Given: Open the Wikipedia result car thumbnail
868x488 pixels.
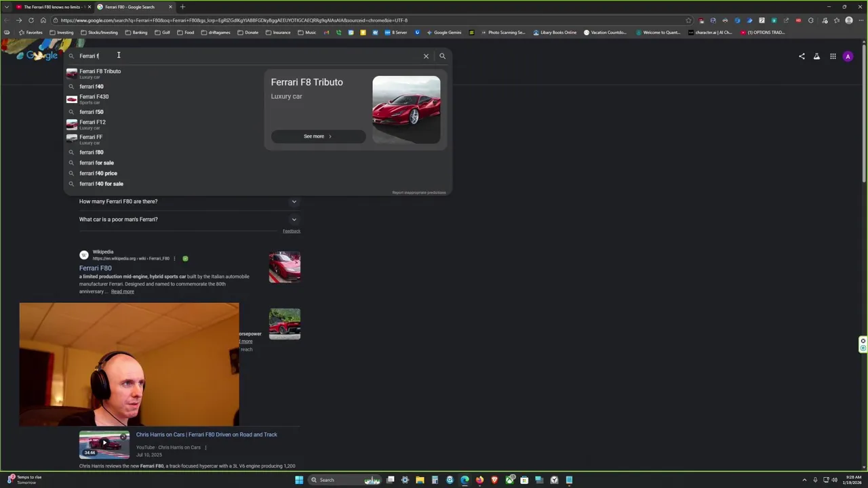Looking at the screenshot, I should (285, 267).
